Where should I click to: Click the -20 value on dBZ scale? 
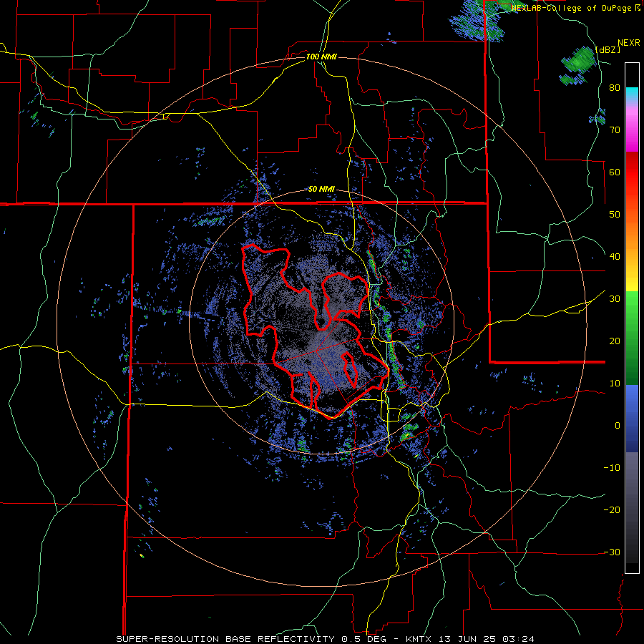coord(612,510)
